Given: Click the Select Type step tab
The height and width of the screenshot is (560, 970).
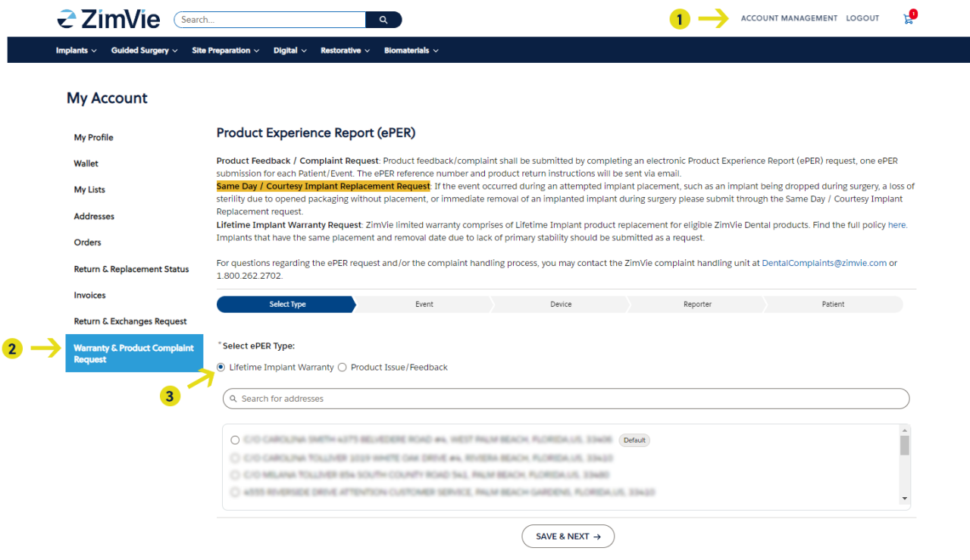Looking at the screenshot, I should point(286,303).
